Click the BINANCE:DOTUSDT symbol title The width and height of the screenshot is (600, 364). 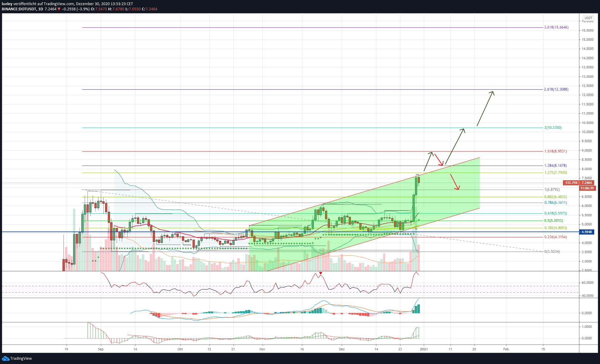pos(19,9)
